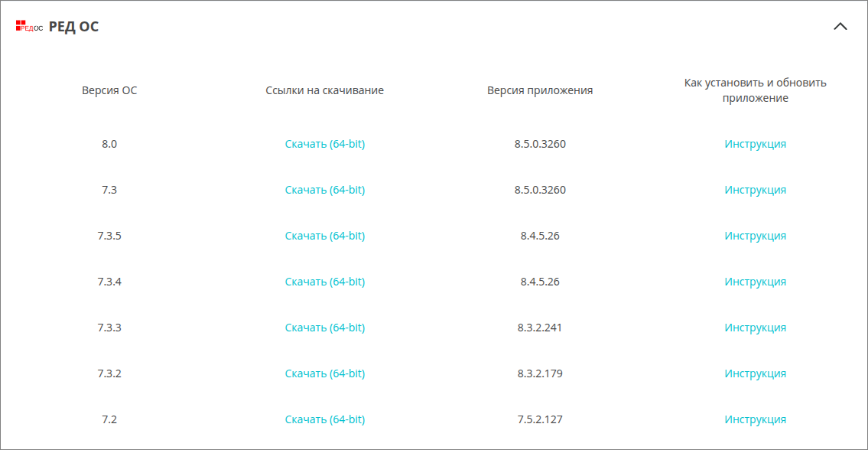Open Инструкция for OS version 7.3.3
868x450 pixels.
(x=755, y=328)
